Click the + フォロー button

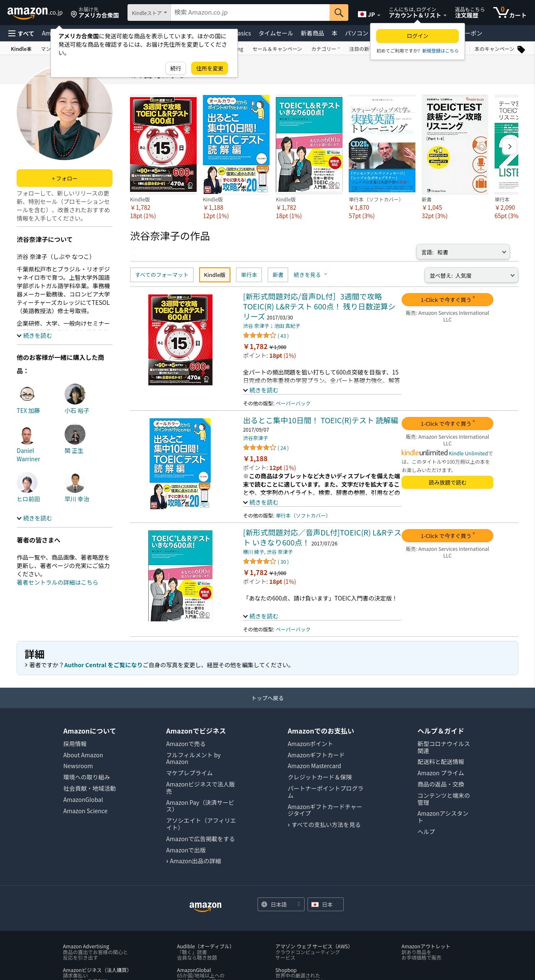click(x=65, y=178)
